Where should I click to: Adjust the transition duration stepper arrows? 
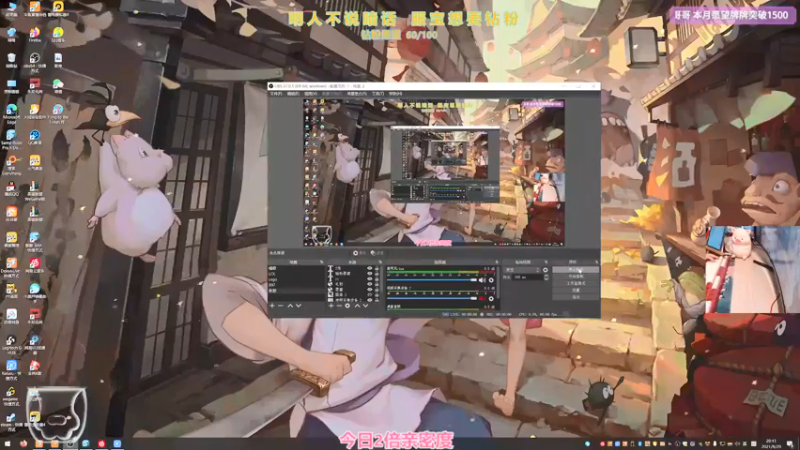point(546,277)
